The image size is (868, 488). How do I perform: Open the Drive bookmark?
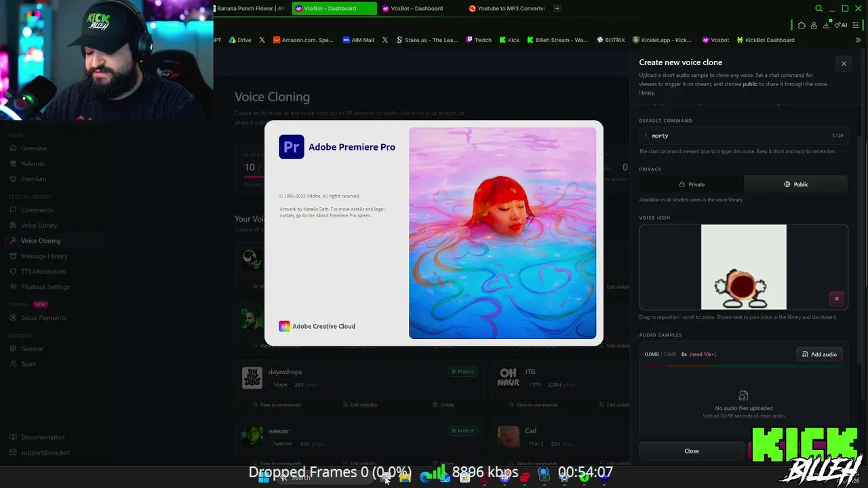[x=240, y=40]
